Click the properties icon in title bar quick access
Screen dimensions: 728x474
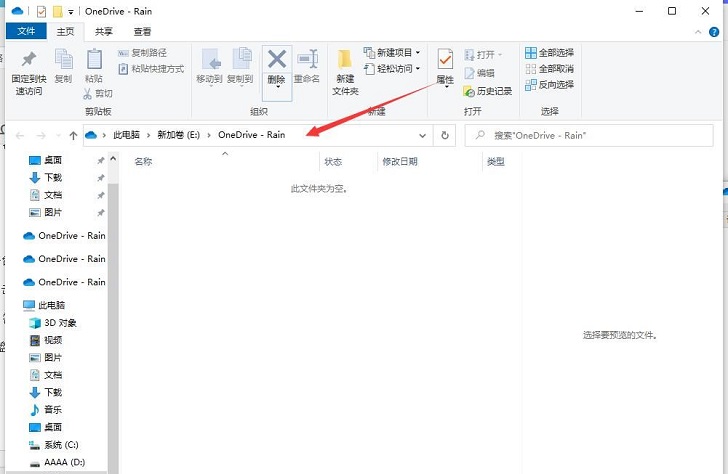click(41, 11)
